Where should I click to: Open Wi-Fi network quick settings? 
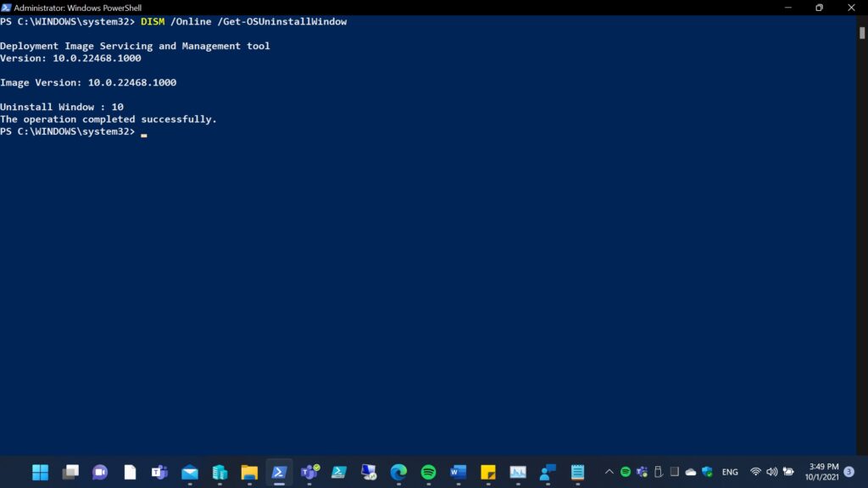[755, 472]
